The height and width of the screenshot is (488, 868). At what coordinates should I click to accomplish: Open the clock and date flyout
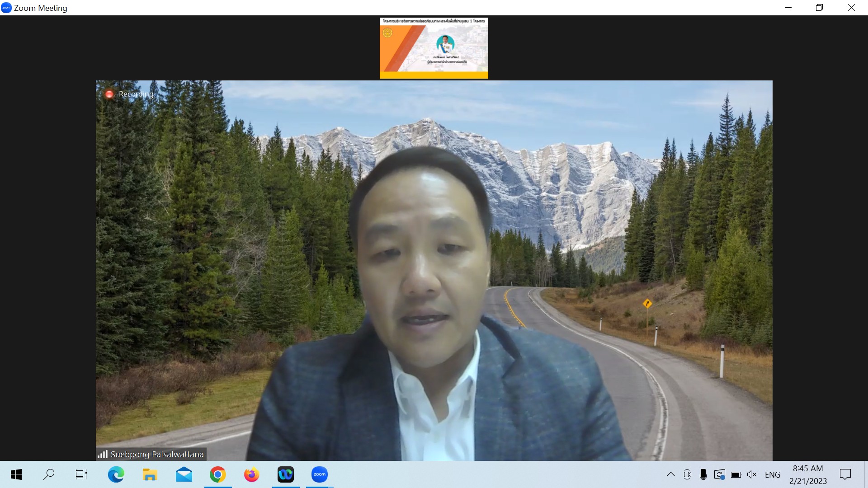tap(808, 474)
